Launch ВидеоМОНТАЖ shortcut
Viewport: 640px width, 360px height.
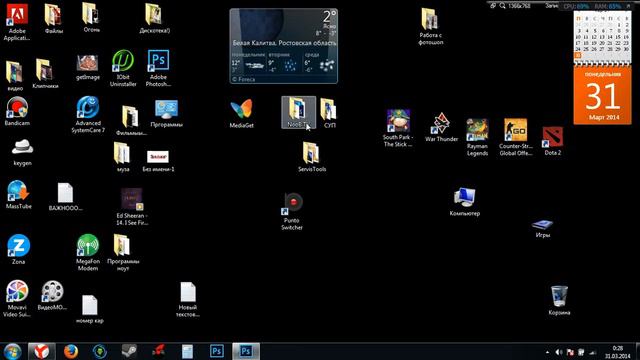click(x=52, y=295)
